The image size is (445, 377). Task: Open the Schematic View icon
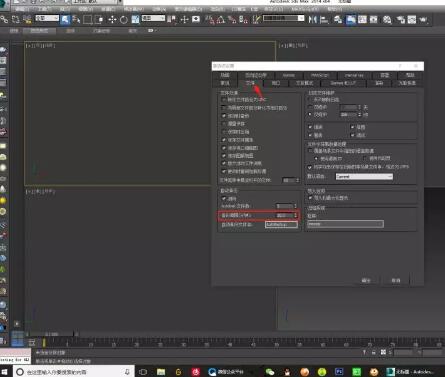click(x=374, y=20)
